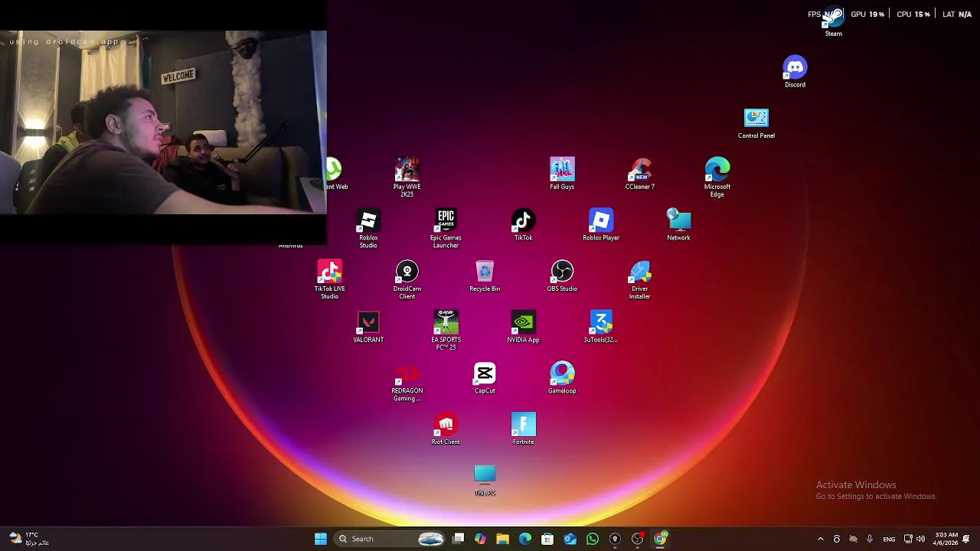The width and height of the screenshot is (980, 551).
Task: Select the Epic Games Launcher icon
Action: [446, 229]
